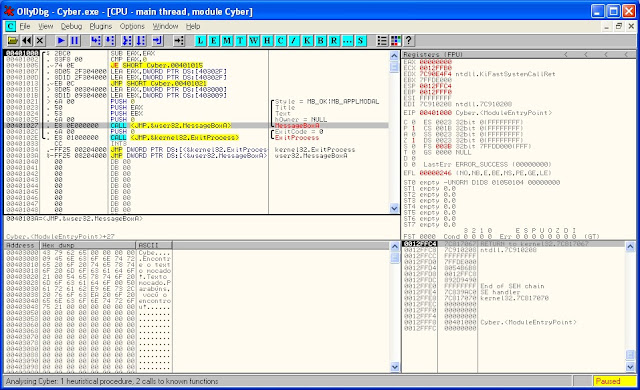Show Source with the S icon

click(x=360, y=40)
